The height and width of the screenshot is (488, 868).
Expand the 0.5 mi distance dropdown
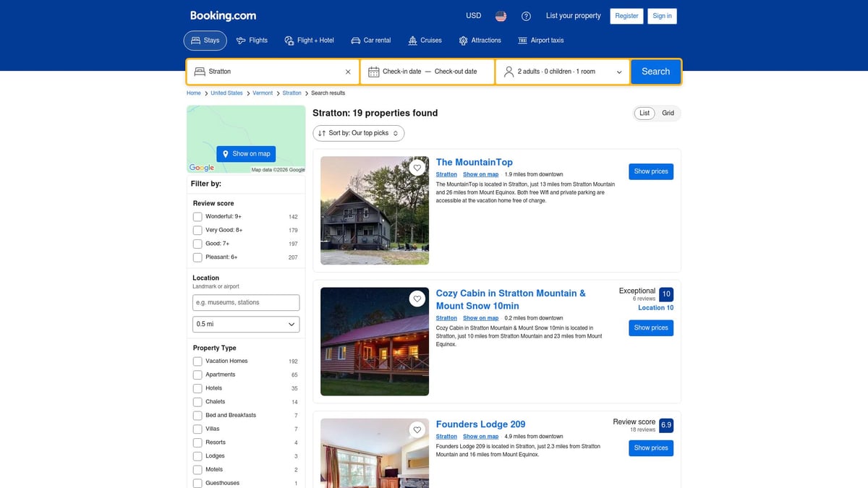point(245,324)
